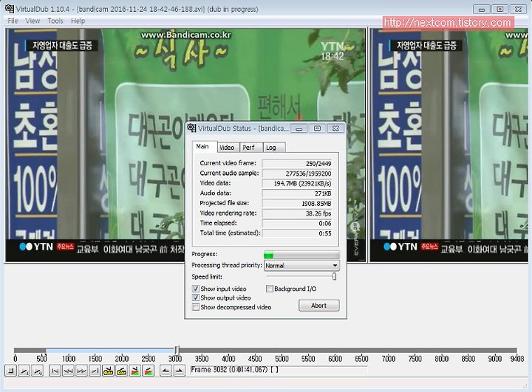Click the 5000 mark on the timeline
The image size is (532, 392).
pos(282,359)
